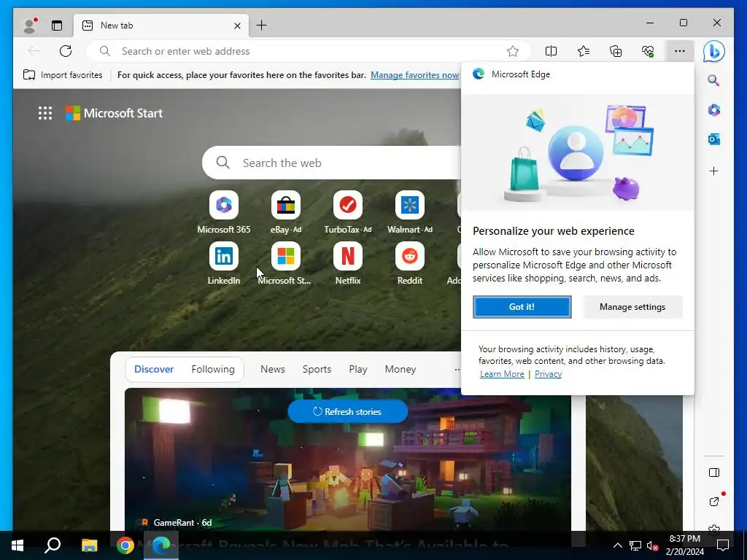
Task: Open the tab actions menu icon
Action: click(x=57, y=26)
